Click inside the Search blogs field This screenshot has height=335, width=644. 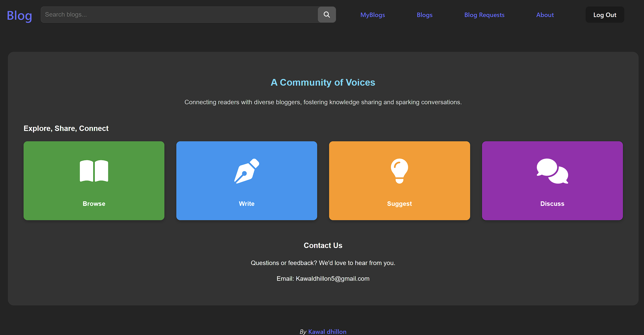175,15
